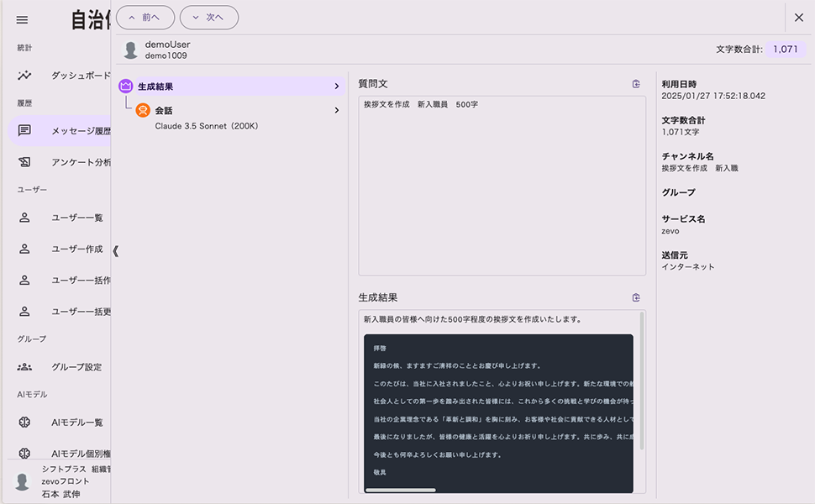
Task: Open the hamburger menu icon
Action: [22, 20]
